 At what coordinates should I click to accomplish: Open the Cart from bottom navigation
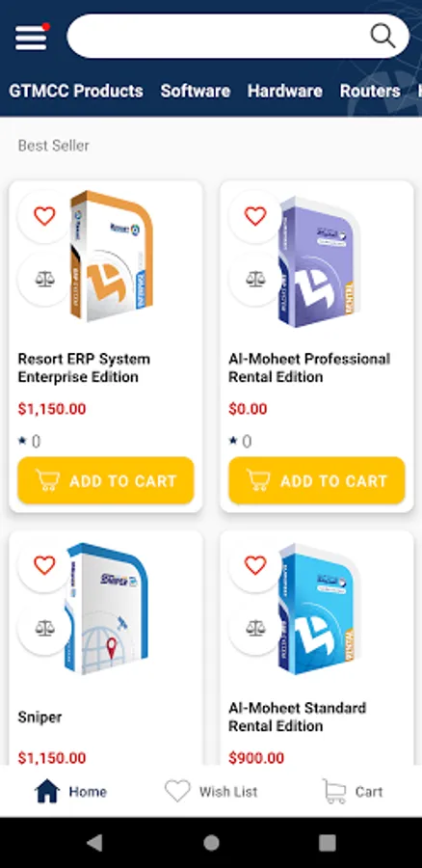(x=352, y=792)
